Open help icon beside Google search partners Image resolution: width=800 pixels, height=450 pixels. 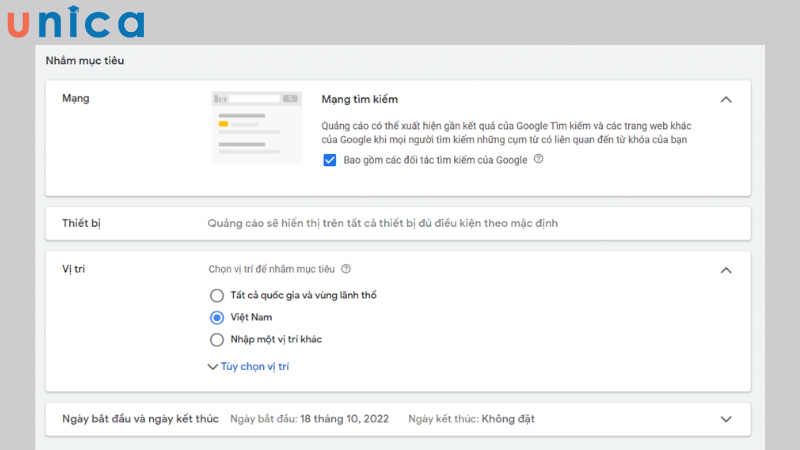click(x=539, y=159)
